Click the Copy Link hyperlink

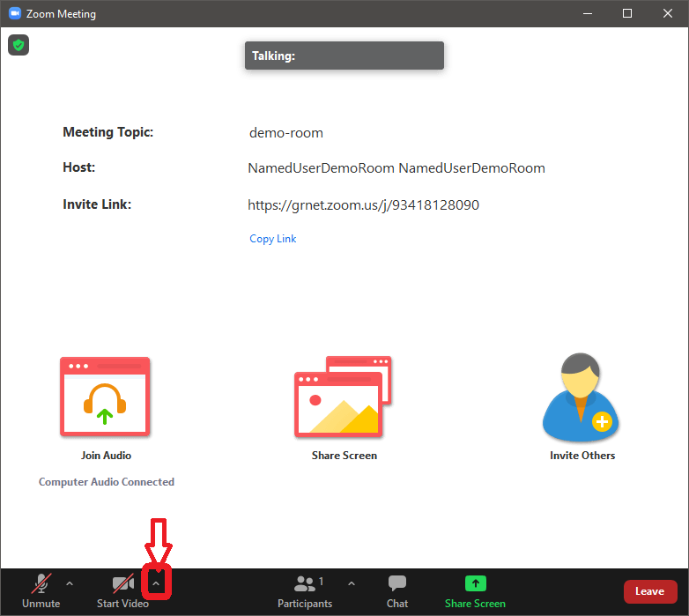(x=273, y=239)
